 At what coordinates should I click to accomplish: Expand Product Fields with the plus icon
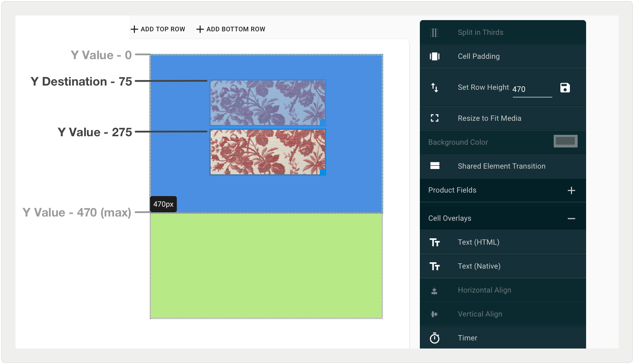[x=571, y=190]
